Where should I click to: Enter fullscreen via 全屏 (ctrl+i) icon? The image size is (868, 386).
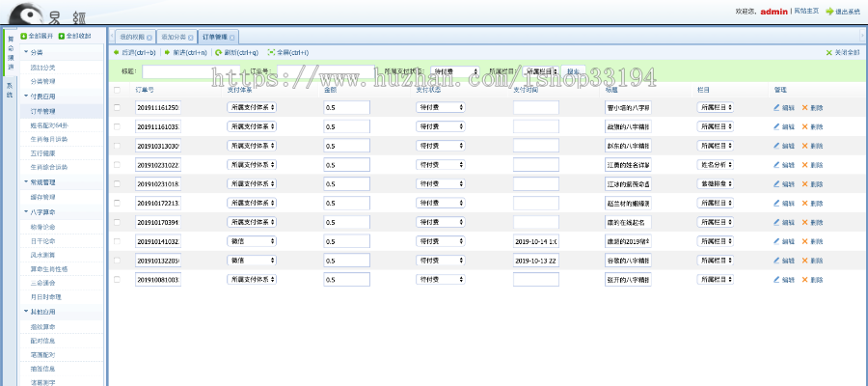click(x=271, y=53)
